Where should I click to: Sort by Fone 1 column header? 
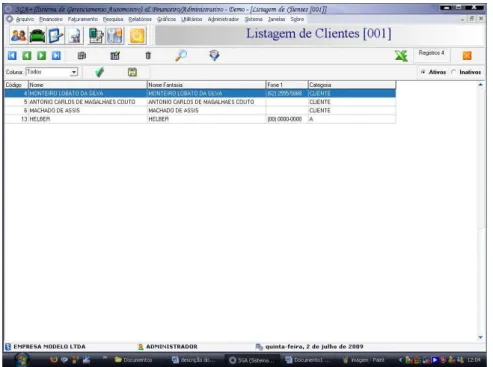pyautogui.click(x=287, y=85)
